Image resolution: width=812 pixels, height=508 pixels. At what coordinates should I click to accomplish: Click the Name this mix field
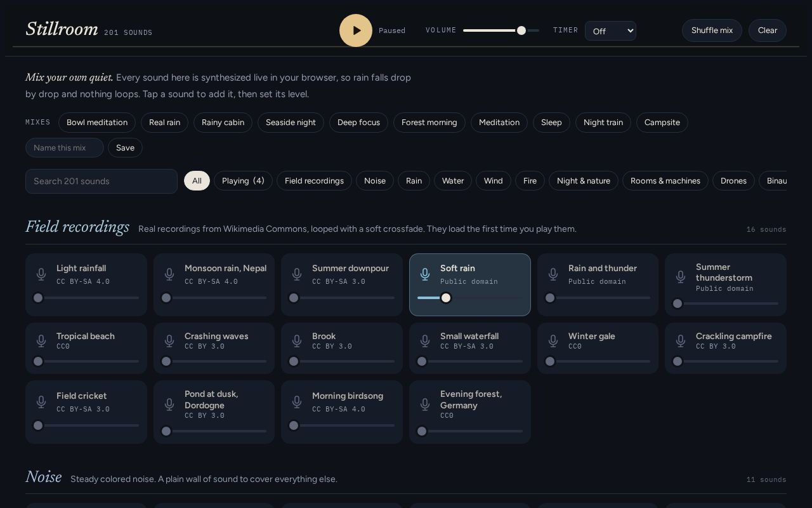pos(65,148)
